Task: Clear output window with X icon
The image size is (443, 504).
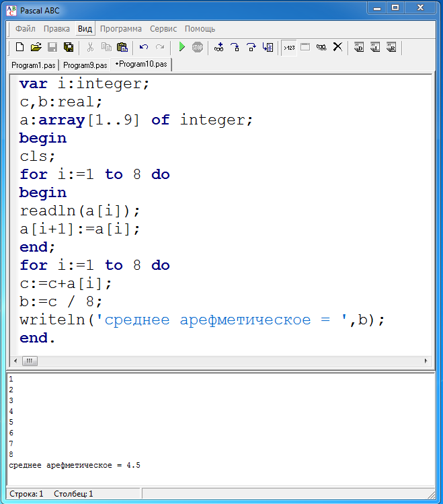Action: [x=337, y=47]
